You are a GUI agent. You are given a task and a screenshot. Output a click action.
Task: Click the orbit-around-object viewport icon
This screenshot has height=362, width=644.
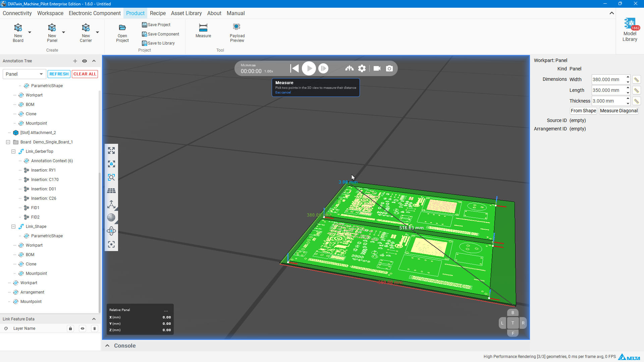(x=111, y=231)
